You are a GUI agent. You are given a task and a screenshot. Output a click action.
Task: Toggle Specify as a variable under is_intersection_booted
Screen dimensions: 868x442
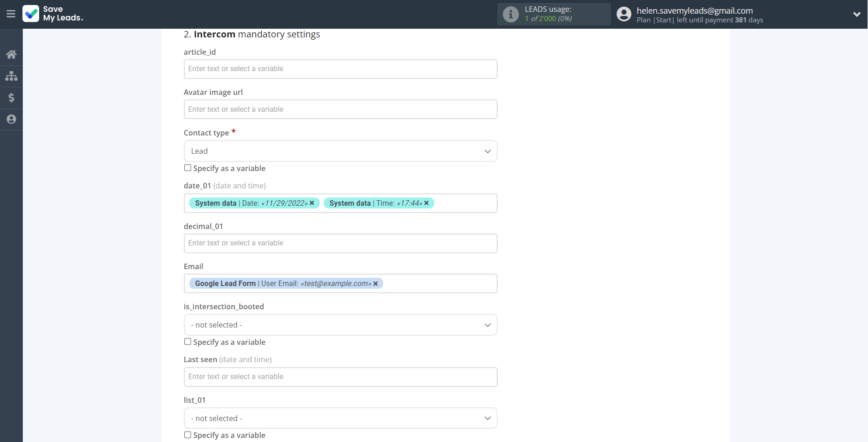[187, 342]
